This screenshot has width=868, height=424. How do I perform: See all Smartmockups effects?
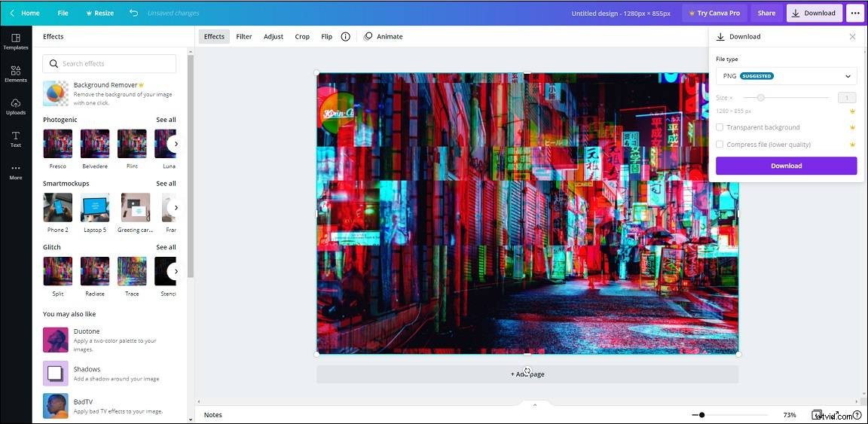pyautogui.click(x=166, y=183)
